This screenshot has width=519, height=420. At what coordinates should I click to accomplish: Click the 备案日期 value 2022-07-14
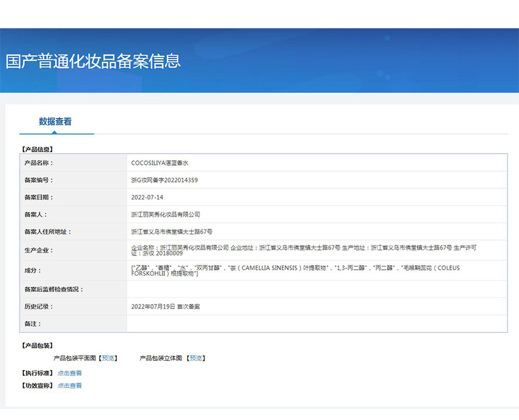tap(147, 198)
